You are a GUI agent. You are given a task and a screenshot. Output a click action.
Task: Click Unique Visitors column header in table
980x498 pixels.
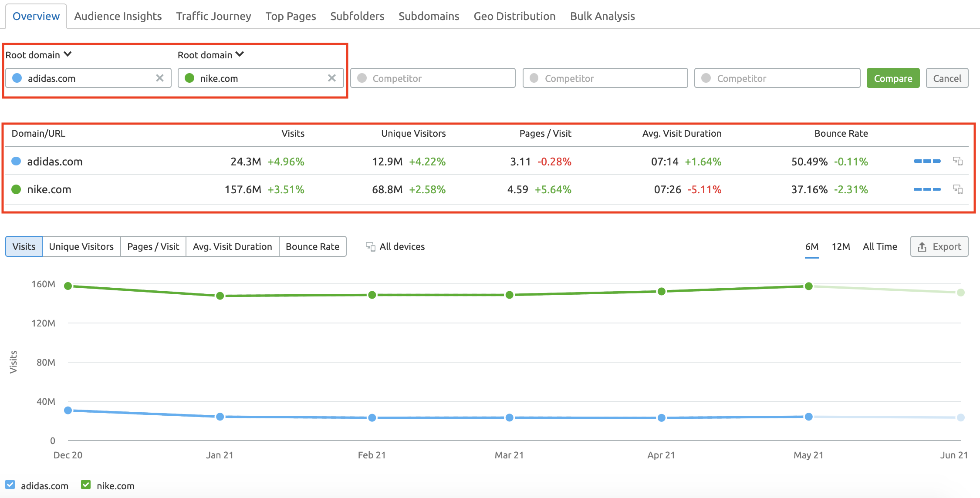tap(413, 134)
